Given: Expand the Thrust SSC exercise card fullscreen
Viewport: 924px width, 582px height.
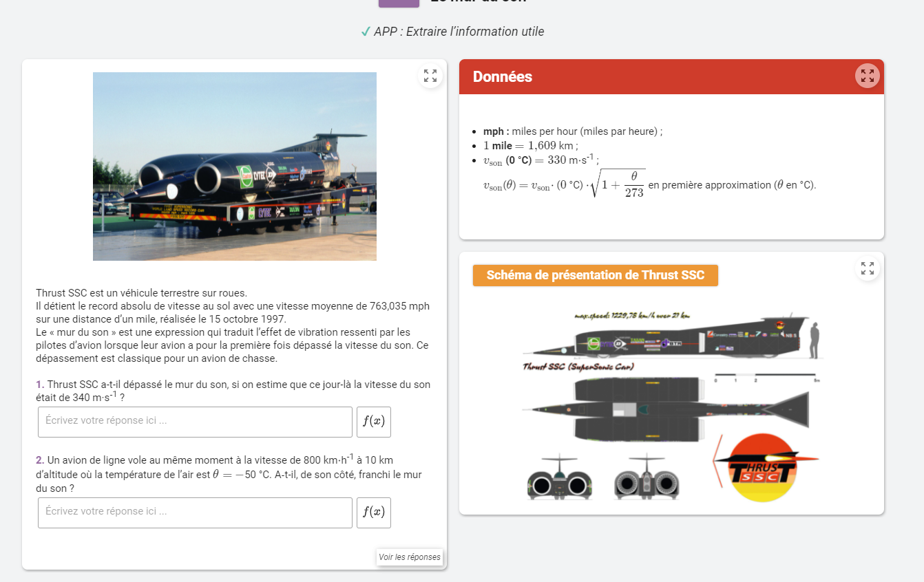Looking at the screenshot, I should pos(430,76).
